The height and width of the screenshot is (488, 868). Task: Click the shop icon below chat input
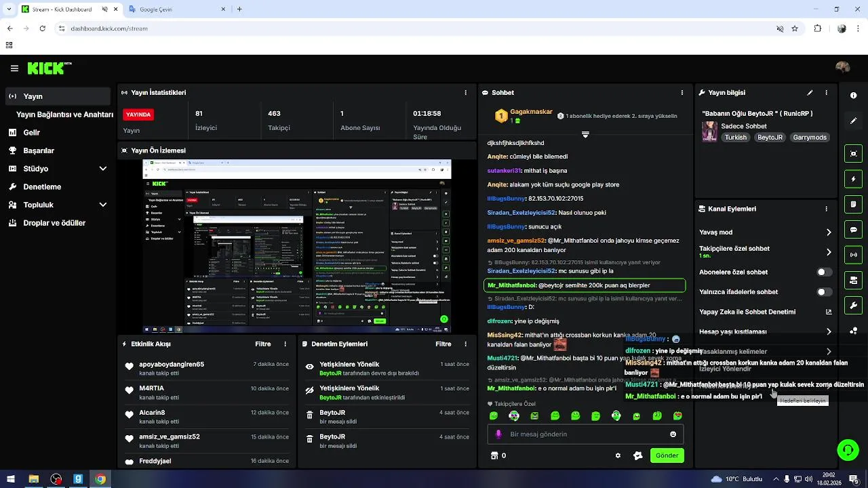[x=494, y=455]
